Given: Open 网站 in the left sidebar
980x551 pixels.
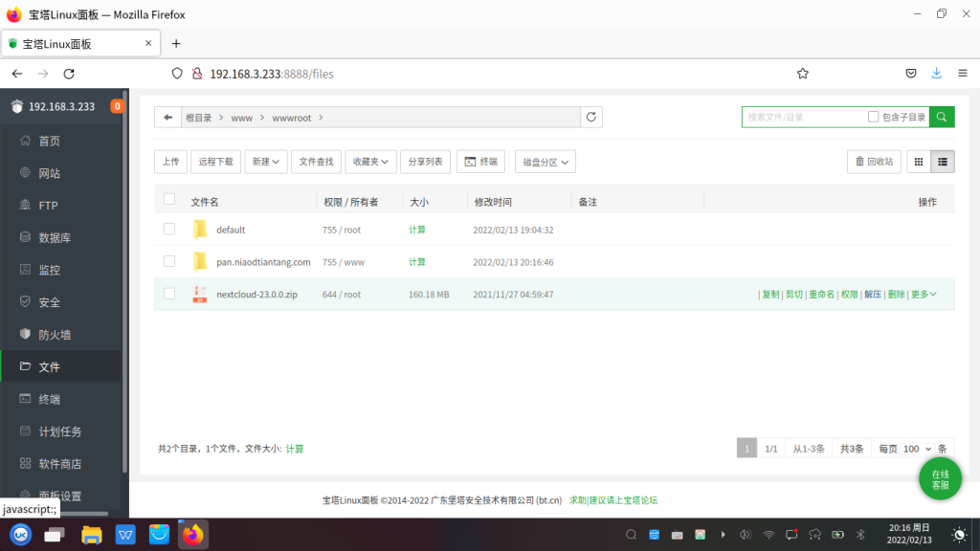Looking at the screenshot, I should click(49, 173).
